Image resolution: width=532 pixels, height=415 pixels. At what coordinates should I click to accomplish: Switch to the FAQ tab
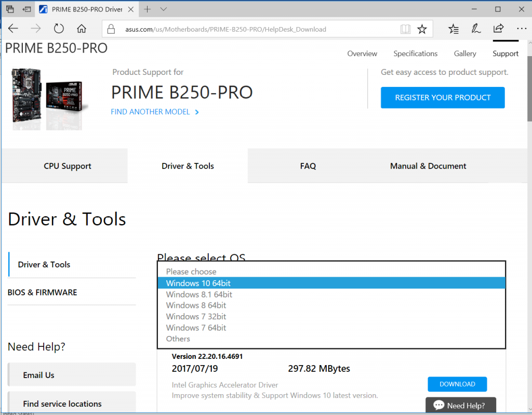coord(308,166)
